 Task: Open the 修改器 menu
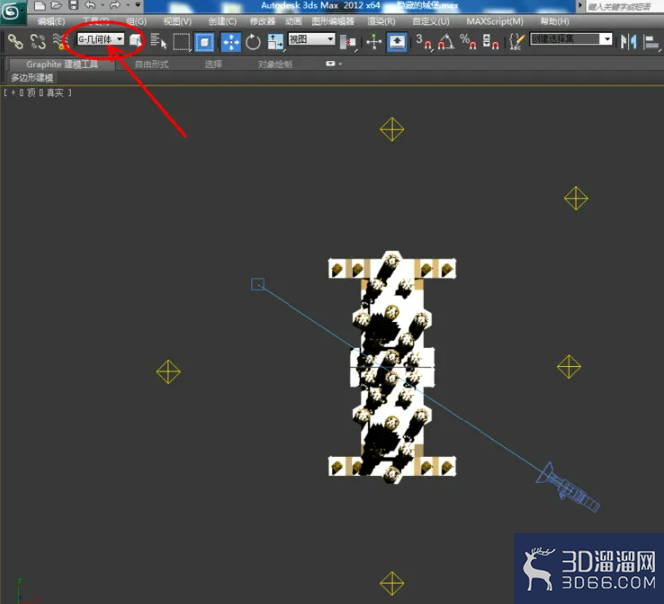click(x=263, y=22)
